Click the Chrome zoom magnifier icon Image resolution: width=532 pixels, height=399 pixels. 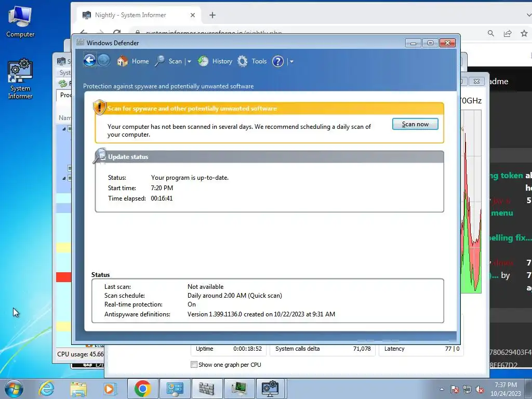(x=490, y=33)
